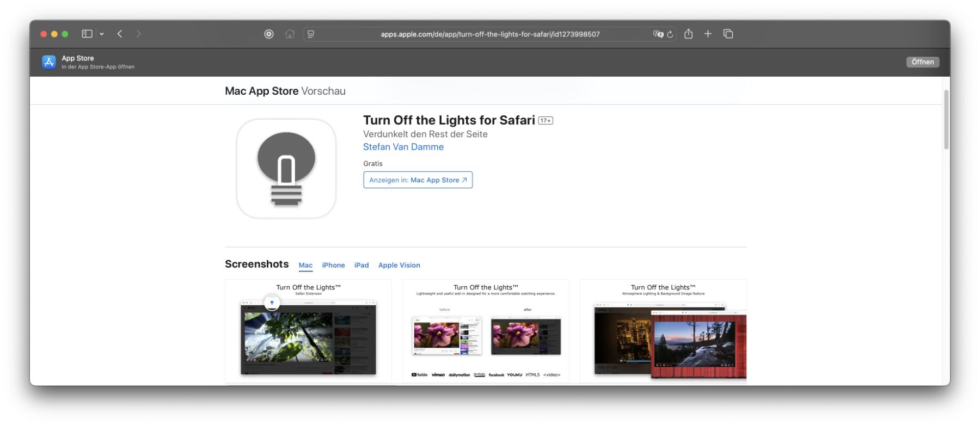The height and width of the screenshot is (425, 980).
Task: Click the address bar URL field
Action: click(490, 34)
